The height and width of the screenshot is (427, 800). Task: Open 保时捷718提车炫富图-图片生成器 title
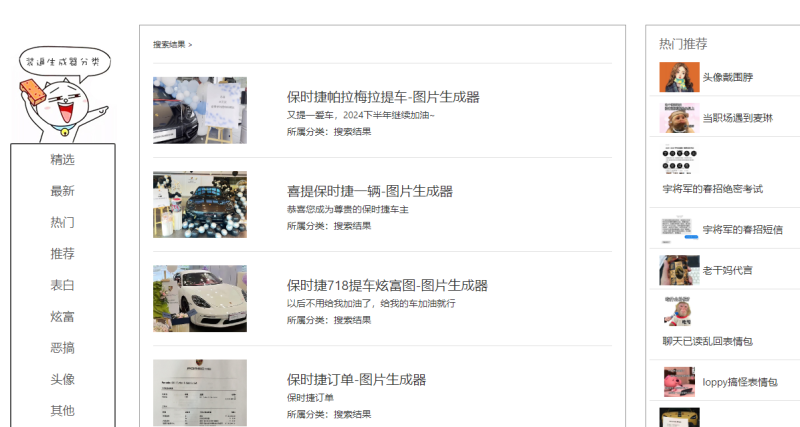coord(387,285)
